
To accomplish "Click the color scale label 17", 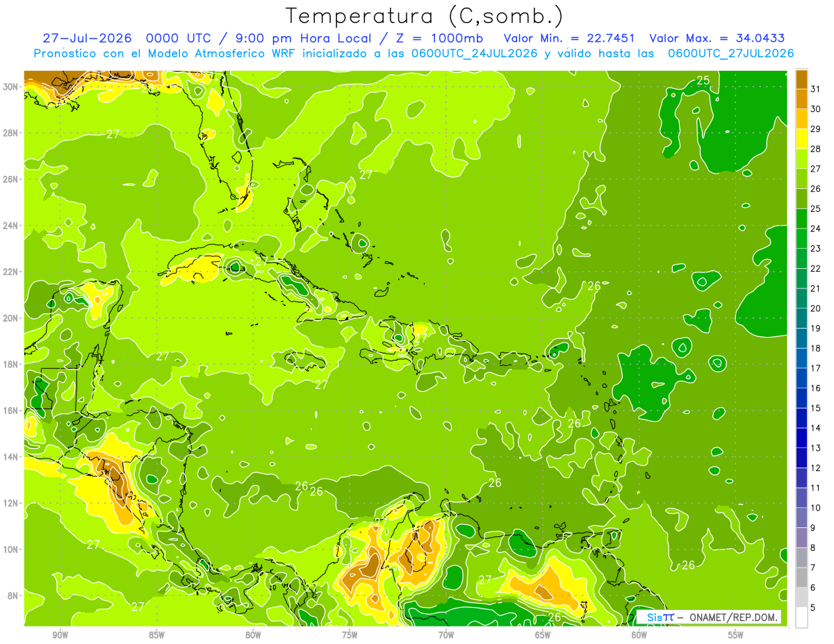I will 815,368.
